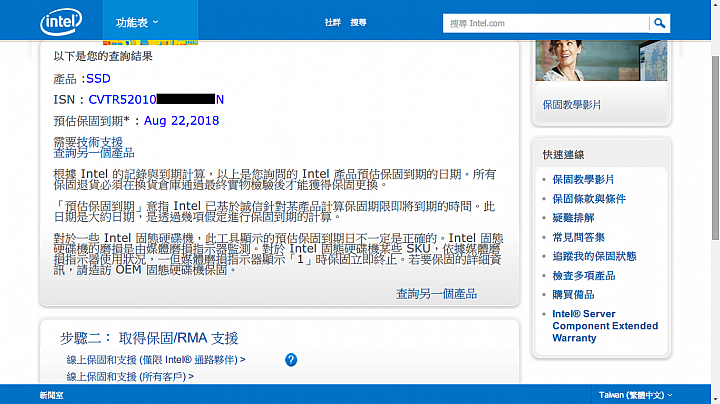Click 查詢另一個產品 under 需要技術支援
This screenshot has height=404, width=720.
tap(94, 153)
